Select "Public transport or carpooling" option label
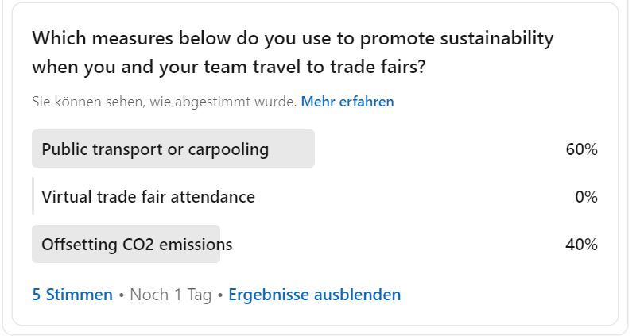 coord(155,149)
